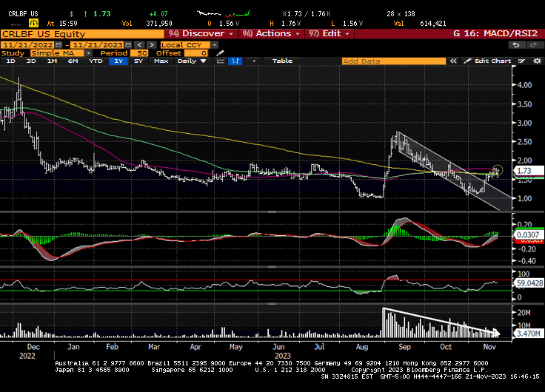Open the end date calendar picker

pos(128,45)
